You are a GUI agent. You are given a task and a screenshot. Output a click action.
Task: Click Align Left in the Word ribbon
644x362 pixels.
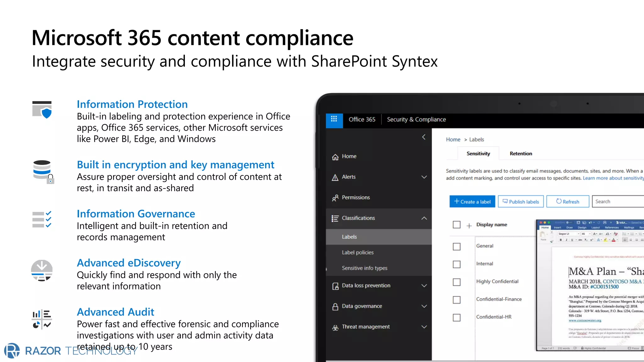[625, 240]
